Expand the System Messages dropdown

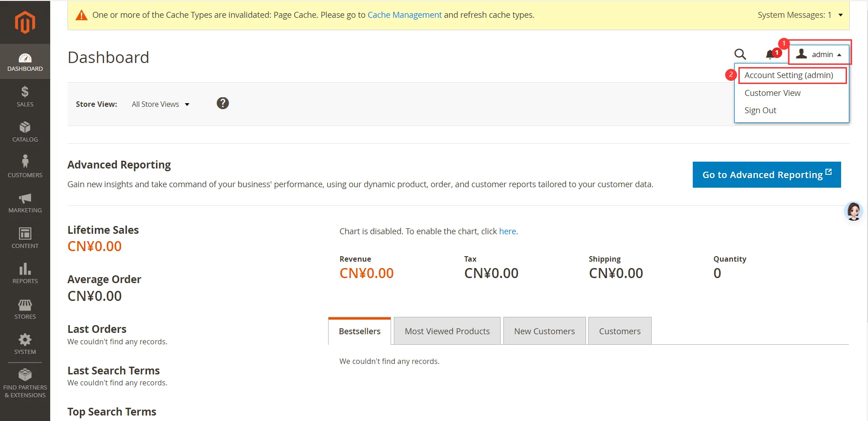[x=800, y=15]
